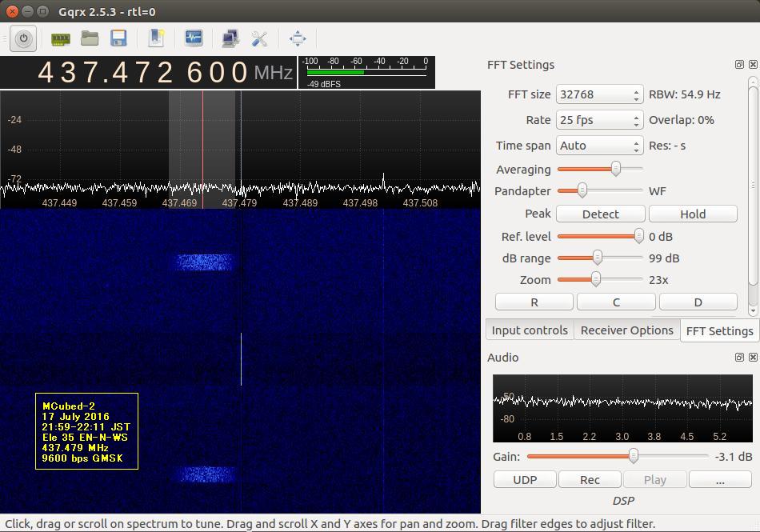Close the Gqrx window with the red button
This screenshot has width=760, height=532.
pyautogui.click(x=12, y=11)
